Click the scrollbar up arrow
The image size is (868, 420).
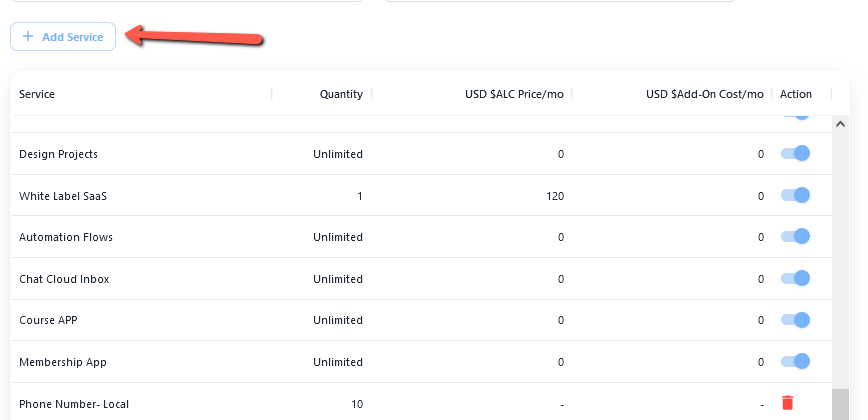tap(840, 125)
